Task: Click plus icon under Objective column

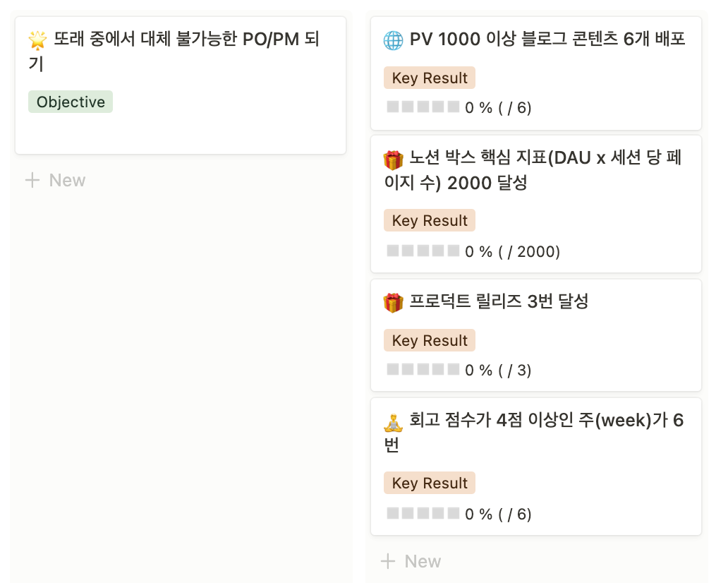Action: 32,181
